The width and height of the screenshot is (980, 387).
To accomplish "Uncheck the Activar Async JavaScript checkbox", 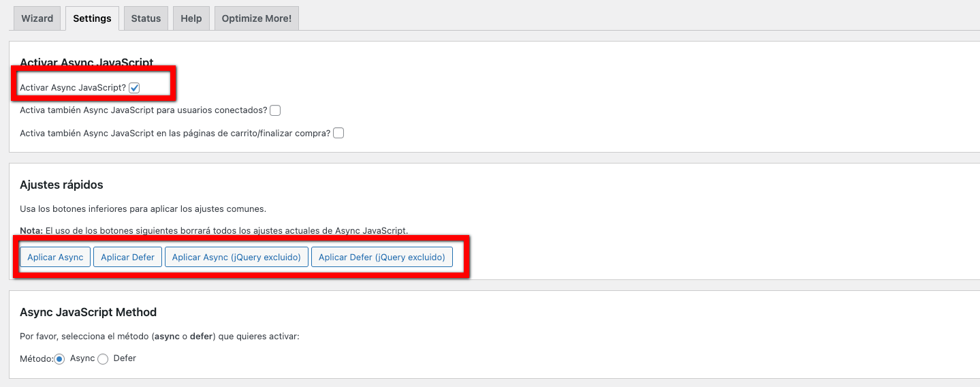I will tap(134, 88).
